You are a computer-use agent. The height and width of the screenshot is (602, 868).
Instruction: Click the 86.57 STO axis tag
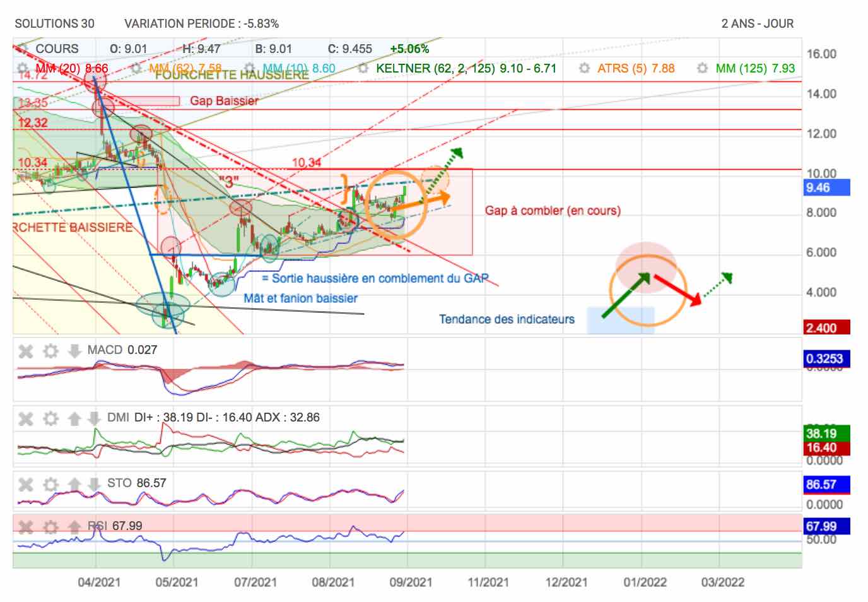pos(826,485)
